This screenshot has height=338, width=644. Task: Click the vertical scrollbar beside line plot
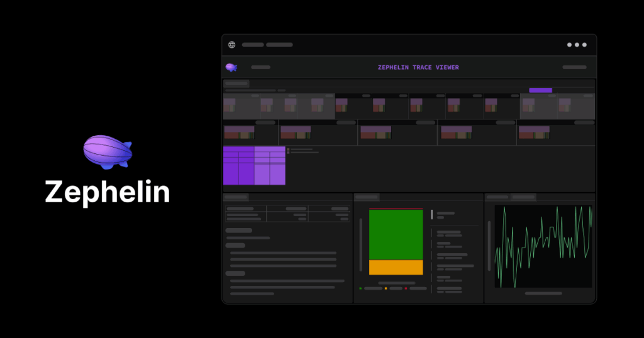pos(489,246)
